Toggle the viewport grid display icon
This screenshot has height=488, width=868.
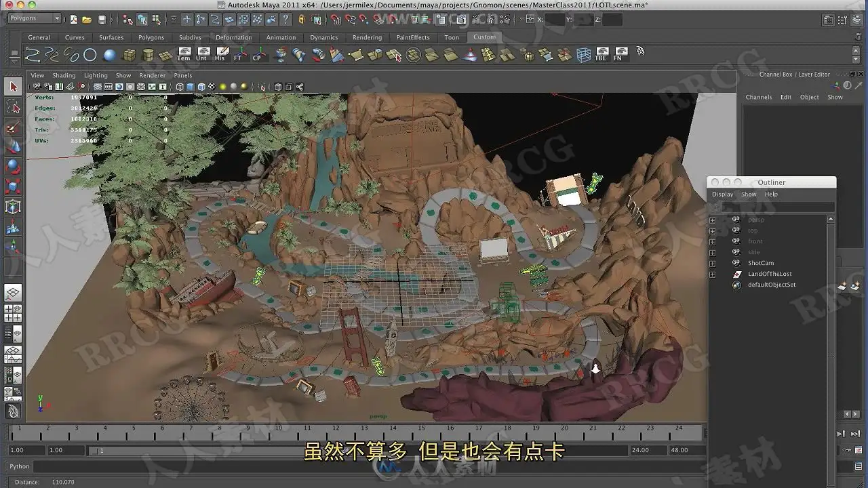pos(97,87)
